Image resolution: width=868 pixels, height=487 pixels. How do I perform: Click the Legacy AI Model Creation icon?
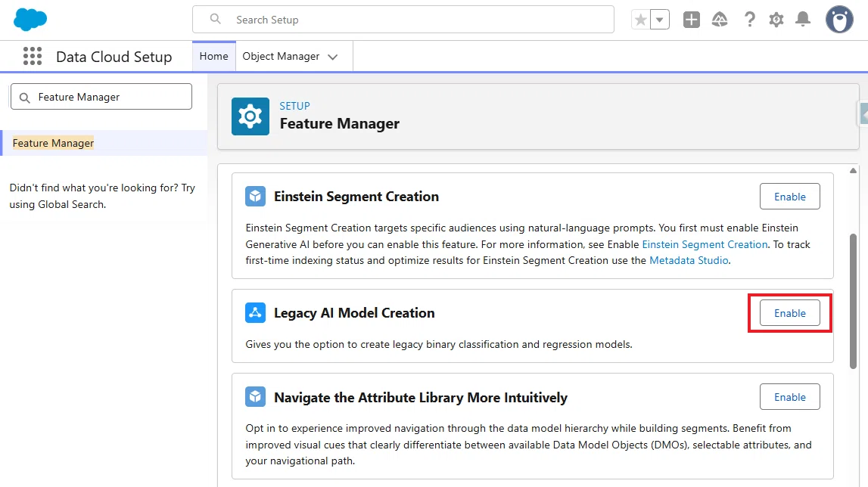click(x=255, y=312)
